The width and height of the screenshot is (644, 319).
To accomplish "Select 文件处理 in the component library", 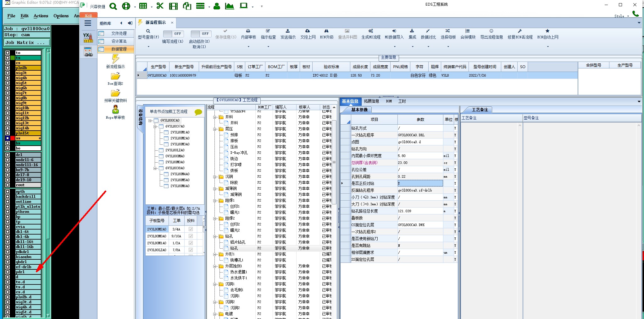I will click(116, 33).
